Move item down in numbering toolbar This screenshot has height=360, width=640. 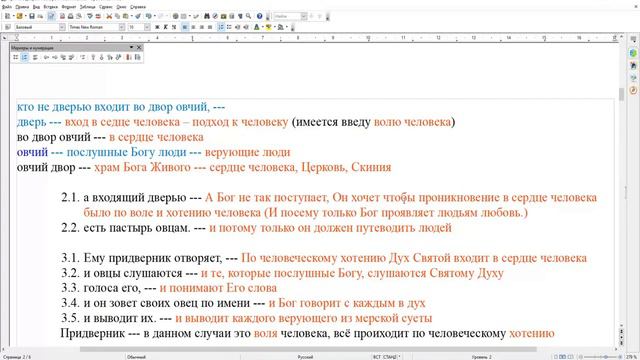coord(102,57)
